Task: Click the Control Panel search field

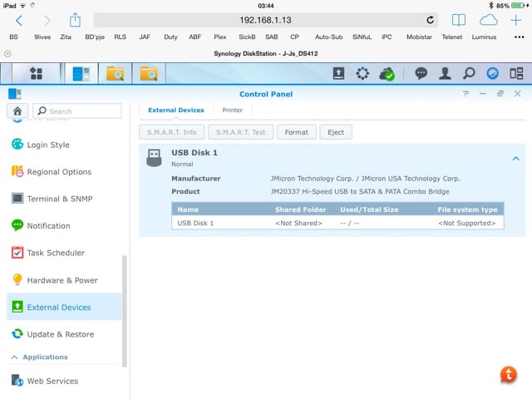Action: point(81,111)
